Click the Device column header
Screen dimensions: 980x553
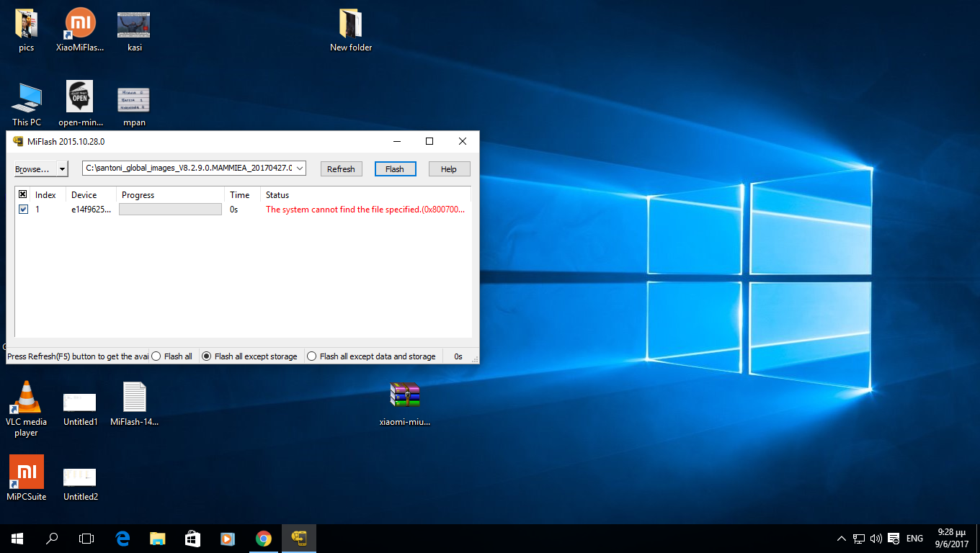[84, 195]
